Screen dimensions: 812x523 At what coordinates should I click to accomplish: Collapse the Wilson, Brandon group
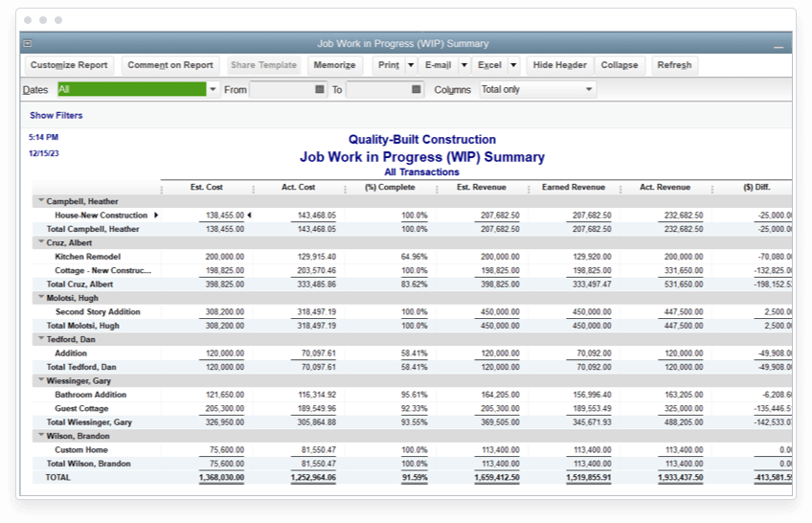40,436
